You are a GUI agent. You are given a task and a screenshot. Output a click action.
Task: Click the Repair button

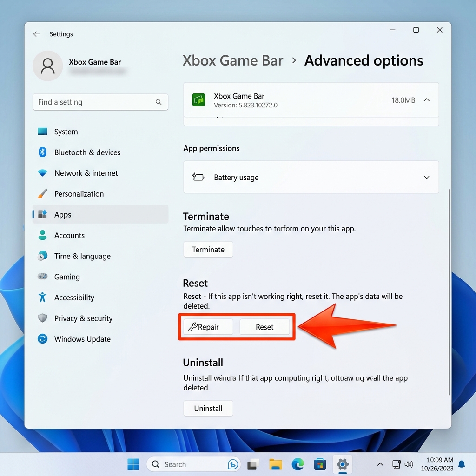tap(208, 327)
